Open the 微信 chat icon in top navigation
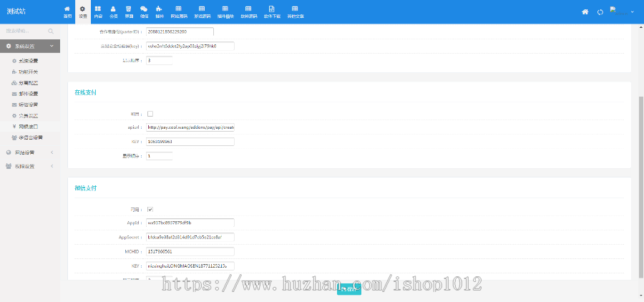The width and height of the screenshot is (644, 302). click(x=144, y=11)
